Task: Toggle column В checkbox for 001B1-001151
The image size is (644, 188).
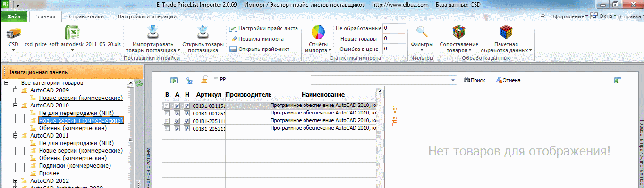Action: [167, 106]
